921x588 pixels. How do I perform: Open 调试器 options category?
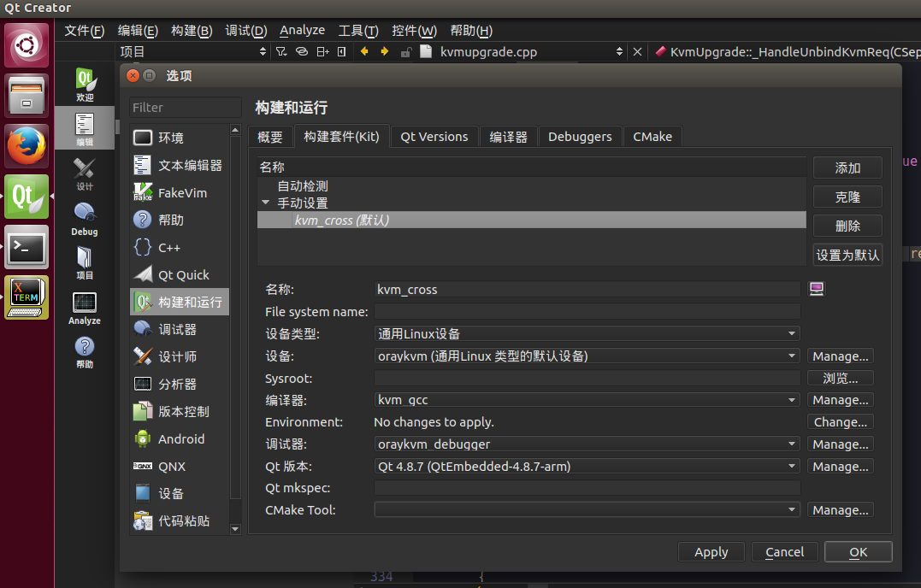(179, 329)
